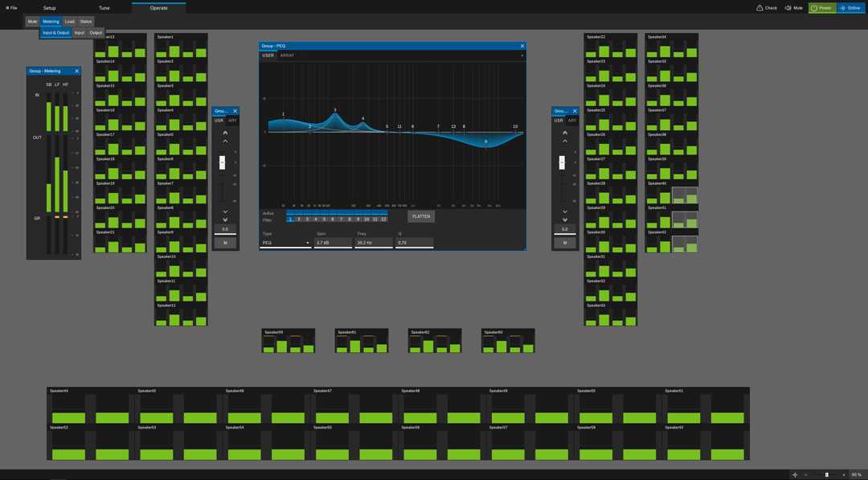
Task: Click the up chevron on the left Group fader panel
Action: click(225, 133)
